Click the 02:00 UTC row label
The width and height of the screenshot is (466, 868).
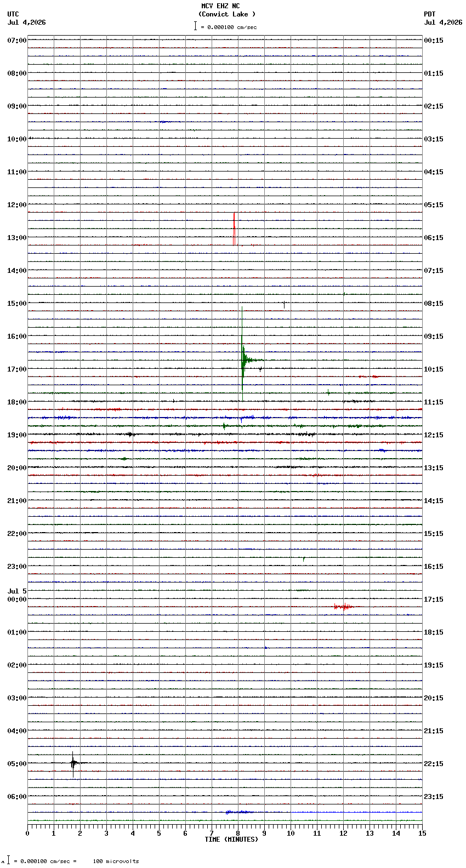(17, 665)
